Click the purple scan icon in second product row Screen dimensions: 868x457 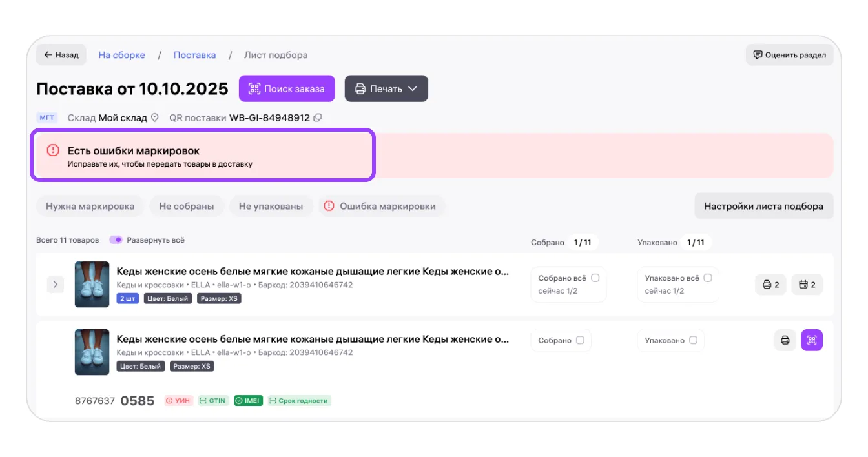coord(812,340)
